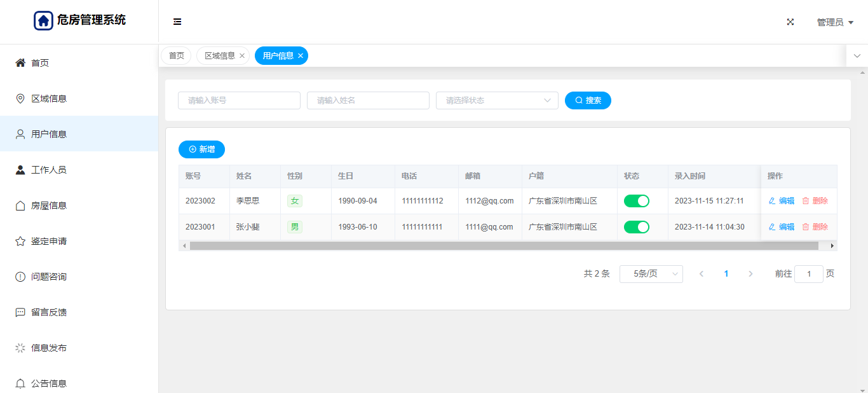The height and width of the screenshot is (393, 868).
Task: Click the 搜索 search button
Action: (x=588, y=100)
